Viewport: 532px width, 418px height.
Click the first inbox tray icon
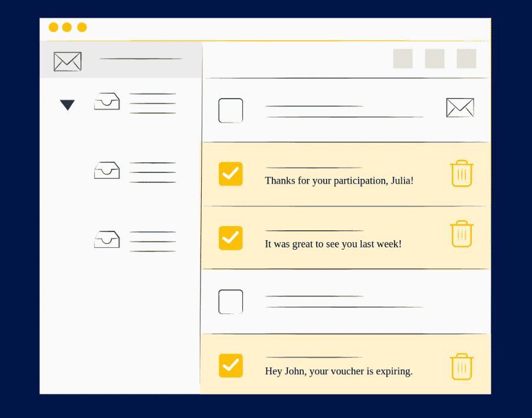tap(107, 102)
